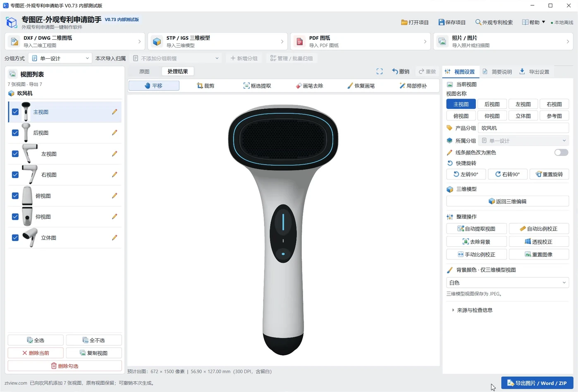Click the pencil edit icon for 主视图
578x392 pixels.
[115, 112]
